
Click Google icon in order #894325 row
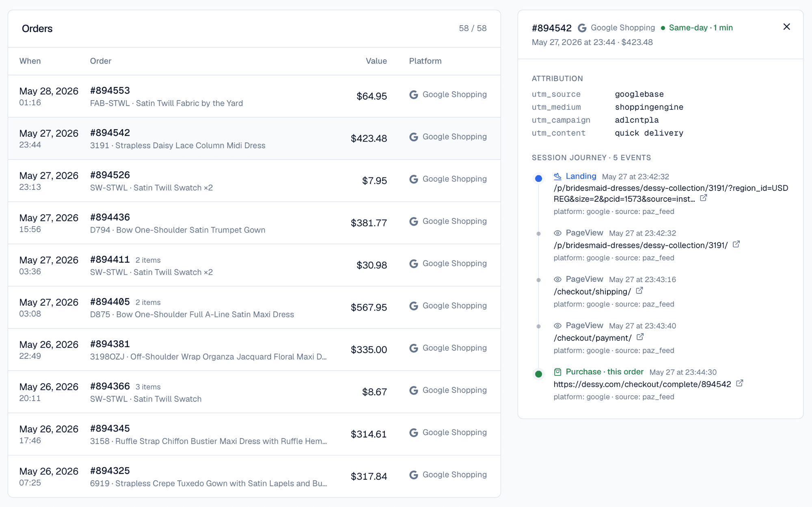pyautogui.click(x=414, y=475)
